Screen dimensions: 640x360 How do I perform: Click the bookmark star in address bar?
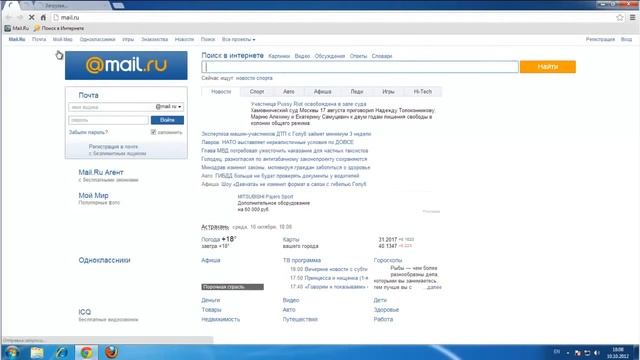pos(620,18)
